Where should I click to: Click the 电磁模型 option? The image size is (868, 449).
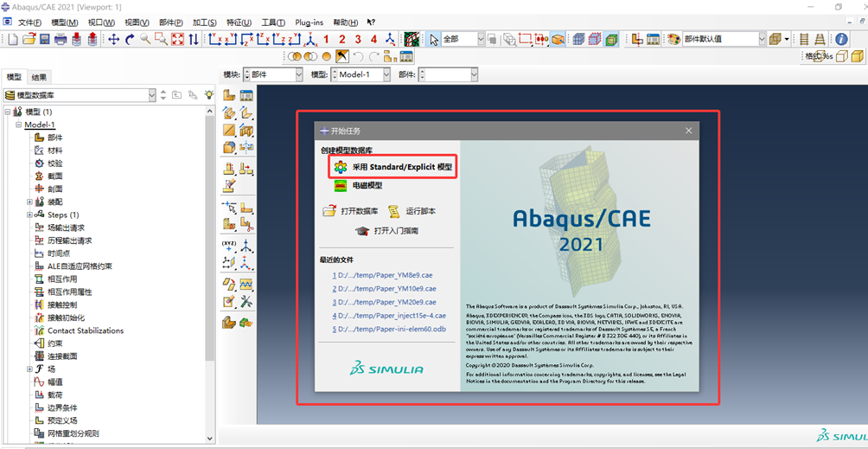pyautogui.click(x=367, y=186)
